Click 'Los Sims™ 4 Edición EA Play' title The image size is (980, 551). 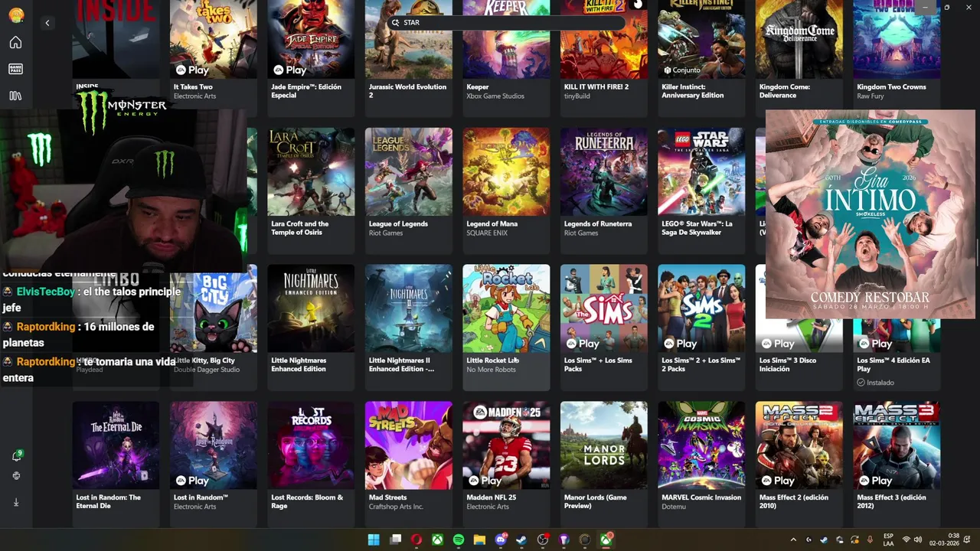pyautogui.click(x=893, y=364)
